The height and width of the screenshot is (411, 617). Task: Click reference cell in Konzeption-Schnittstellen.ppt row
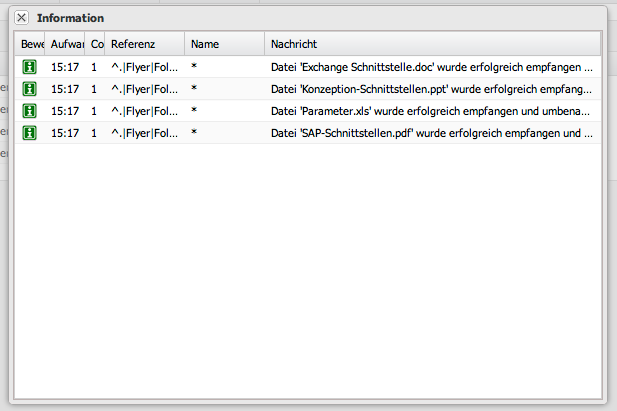[144, 89]
